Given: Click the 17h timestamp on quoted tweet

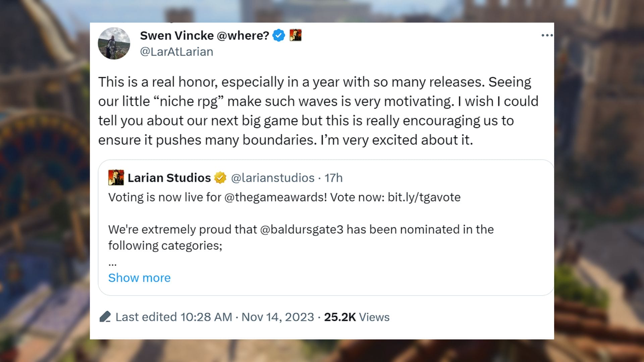Looking at the screenshot, I should coord(333,178).
